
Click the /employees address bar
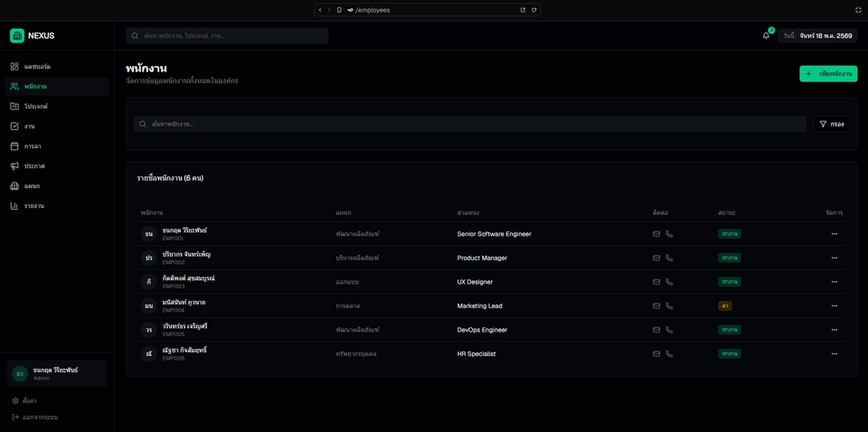click(x=428, y=10)
